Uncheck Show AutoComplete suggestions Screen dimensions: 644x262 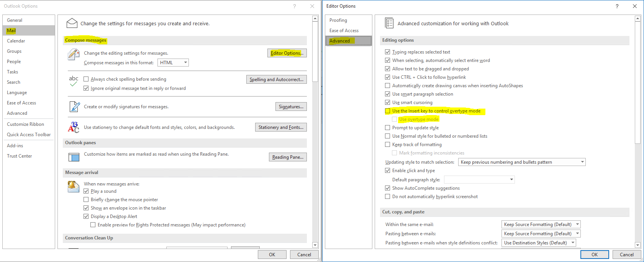click(x=388, y=188)
